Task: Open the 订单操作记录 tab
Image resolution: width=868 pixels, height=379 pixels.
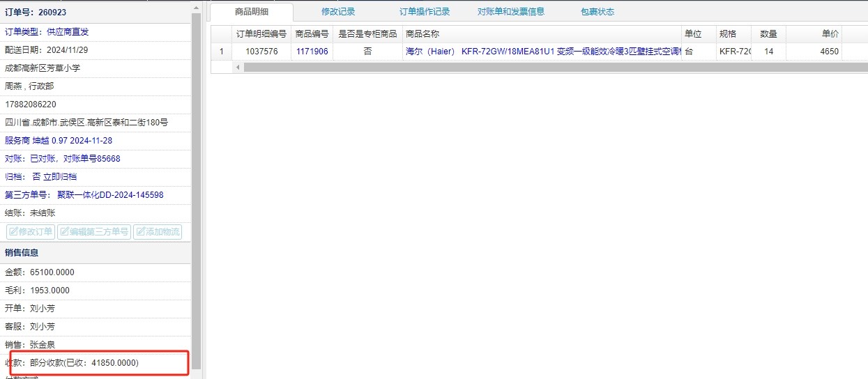Action: 425,12
